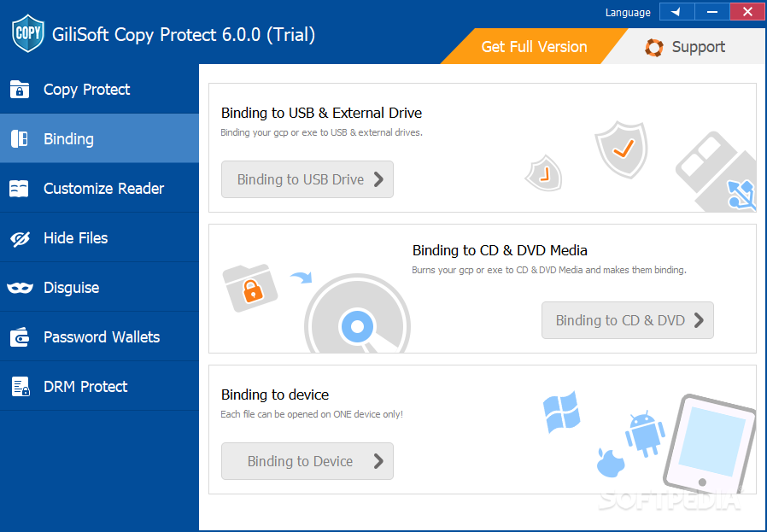Switch to Password Wallets section
This screenshot has width=767, height=532.
(99, 337)
